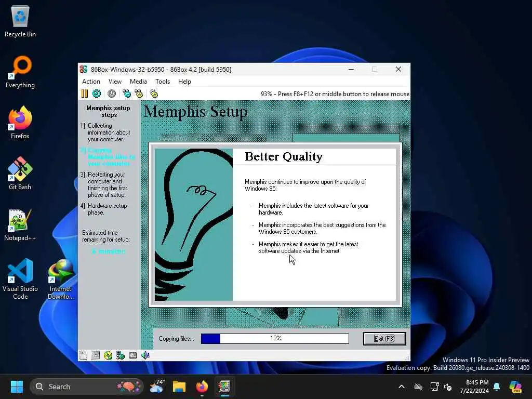The width and height of the screenshot is (532, 399).
Task: Open the View menu
Action: pyautogui.click(x=115, y=82)
